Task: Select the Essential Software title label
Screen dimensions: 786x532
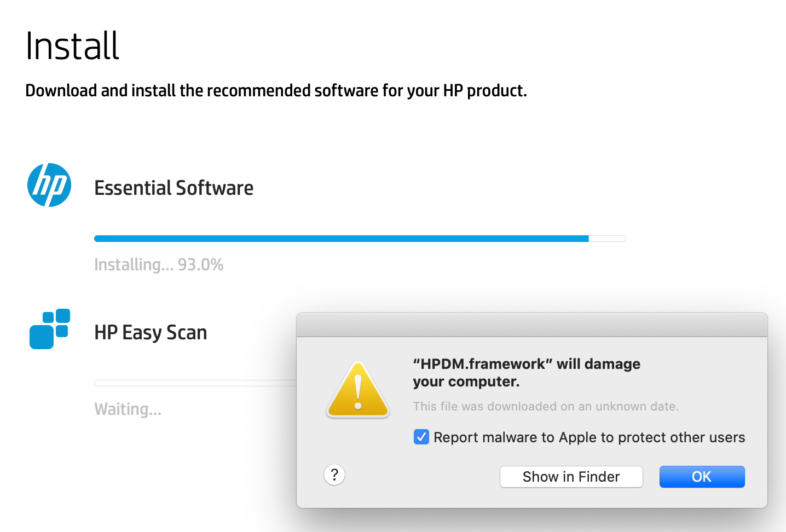Action: [174, 188]
